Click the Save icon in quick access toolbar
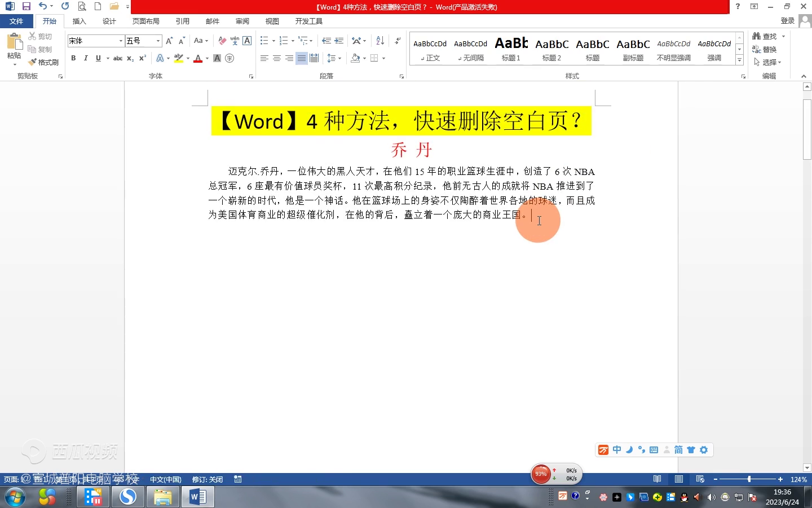 pos(27,6)
